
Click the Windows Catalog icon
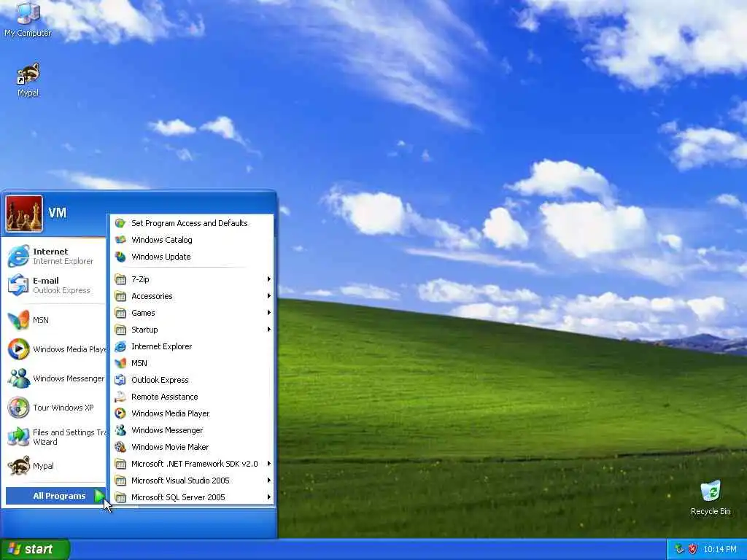click(120, 239)
